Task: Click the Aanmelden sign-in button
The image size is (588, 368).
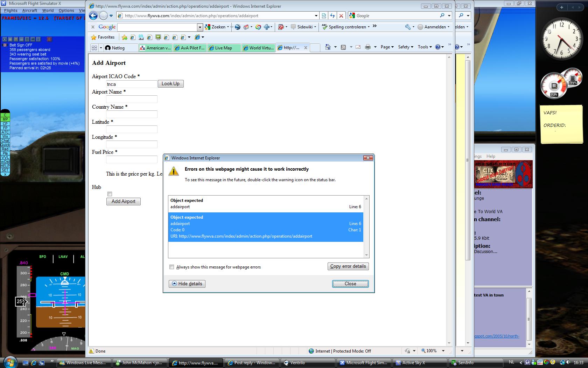Action: pyautogui.click(x=433, y=27)
